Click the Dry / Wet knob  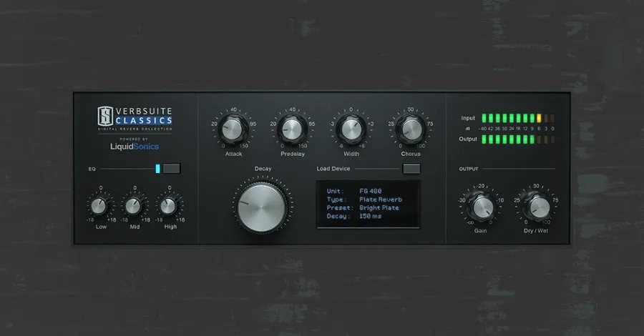539,207
